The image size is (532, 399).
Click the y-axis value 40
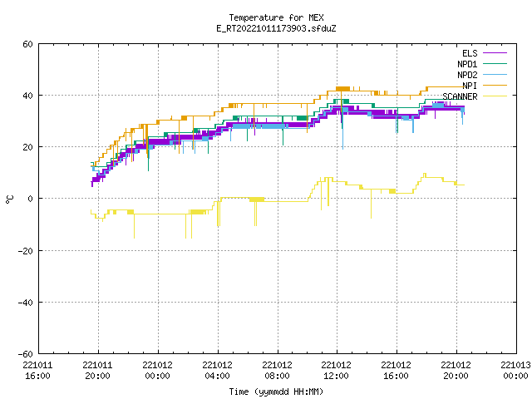[x=28, y=96]
